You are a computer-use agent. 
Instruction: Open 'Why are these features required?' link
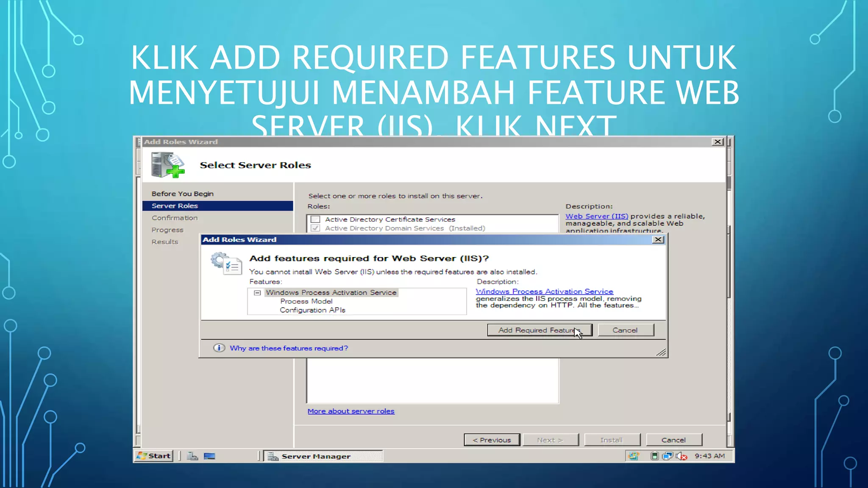(x=289, y=348)
